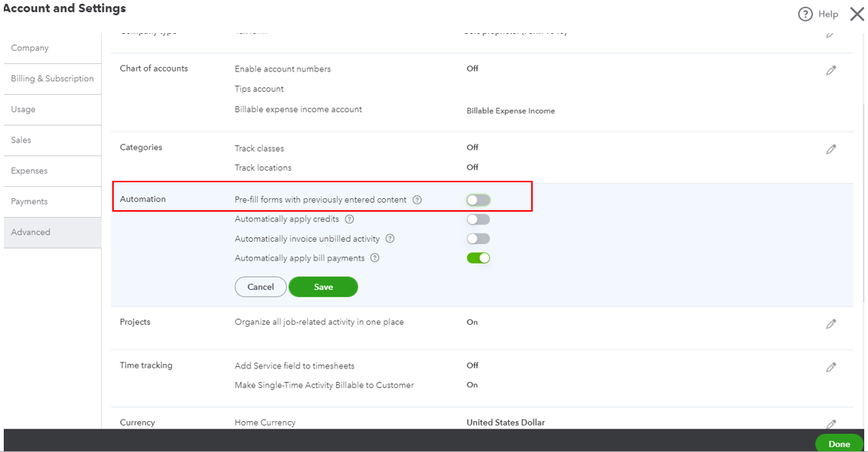Viewport: 868px width, 452px height.
Task: Cancel automation setting changes
Action: pyautogui.click(x=260, y=287)
